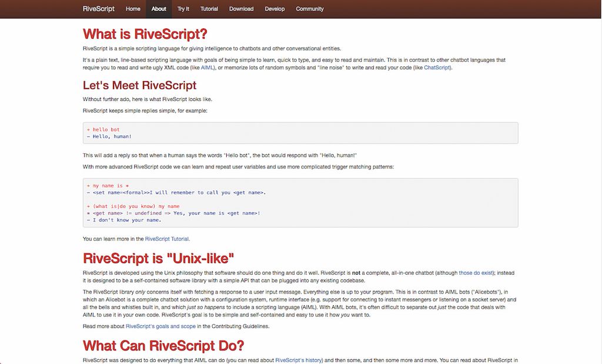Click the RiveScript Tutorial link
This screenshot has width=602, height=364.
(167, 238)
